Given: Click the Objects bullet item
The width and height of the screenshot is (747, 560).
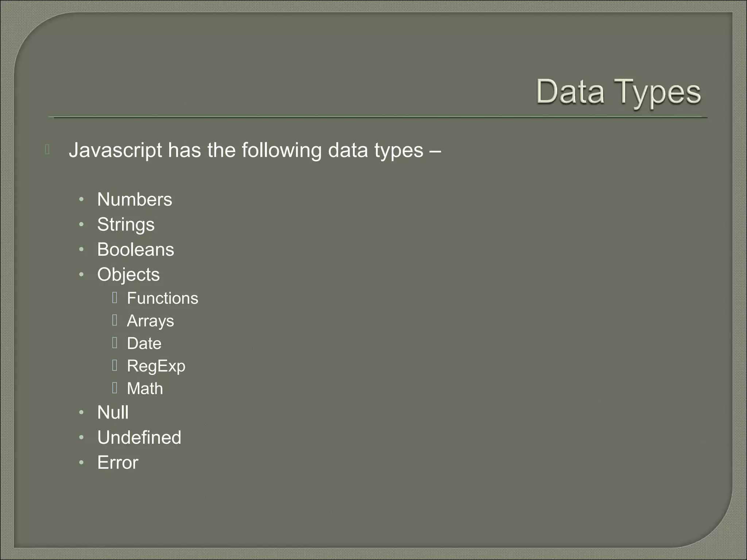Looking at the screenshot, I should click(x=128, y=275).
